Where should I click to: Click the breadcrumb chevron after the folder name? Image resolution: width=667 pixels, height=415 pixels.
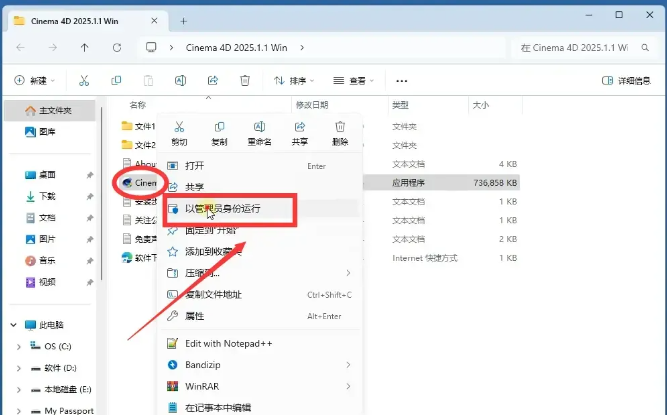coord(302,48)
